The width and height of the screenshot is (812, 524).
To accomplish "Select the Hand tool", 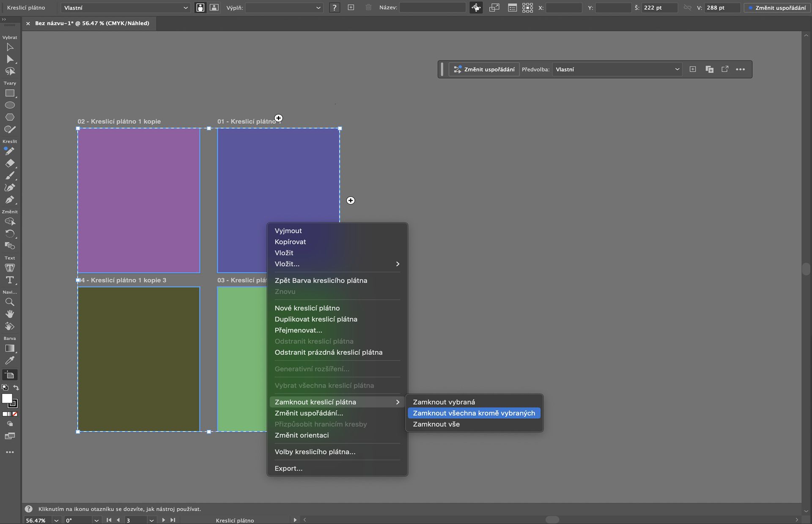I will [x=10, y=314].
